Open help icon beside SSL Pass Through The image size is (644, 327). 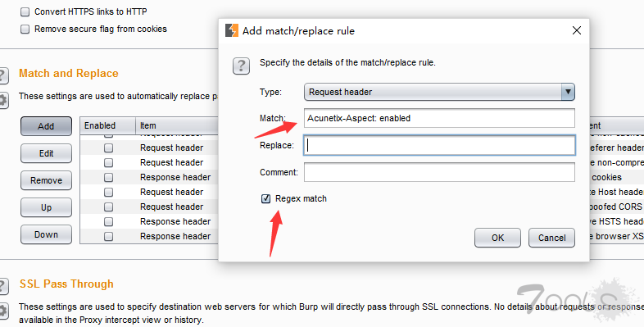(3, 286)
